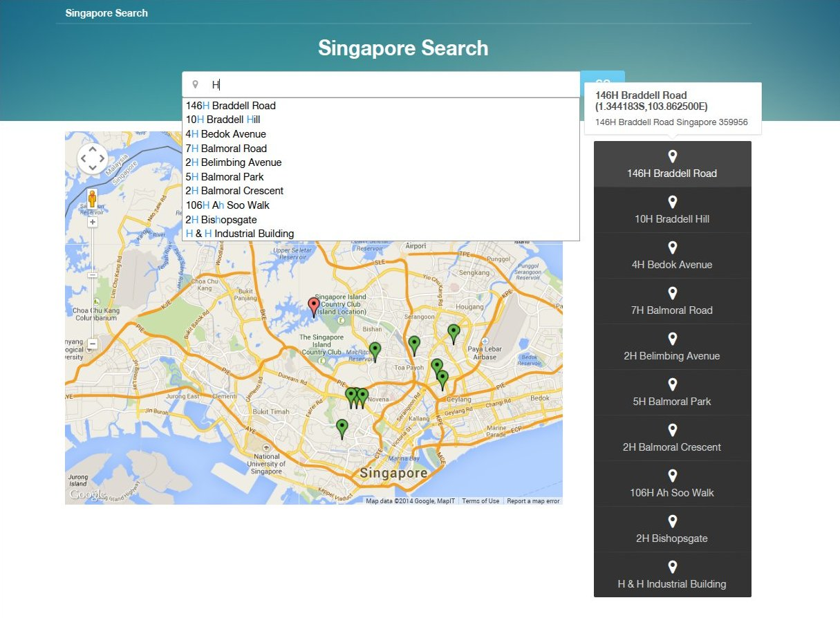
Task: Click the Google logo on the map
Action: [87, 495]
